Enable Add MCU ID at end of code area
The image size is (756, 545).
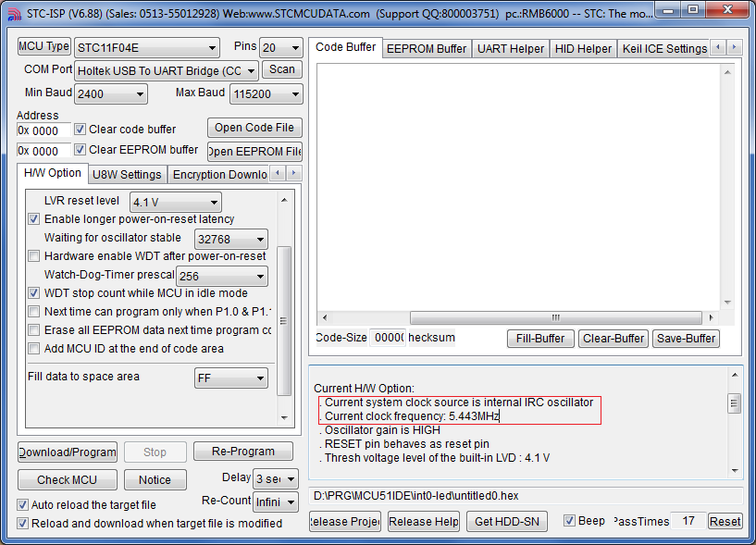pyautogui.click(x=34, y=349)
